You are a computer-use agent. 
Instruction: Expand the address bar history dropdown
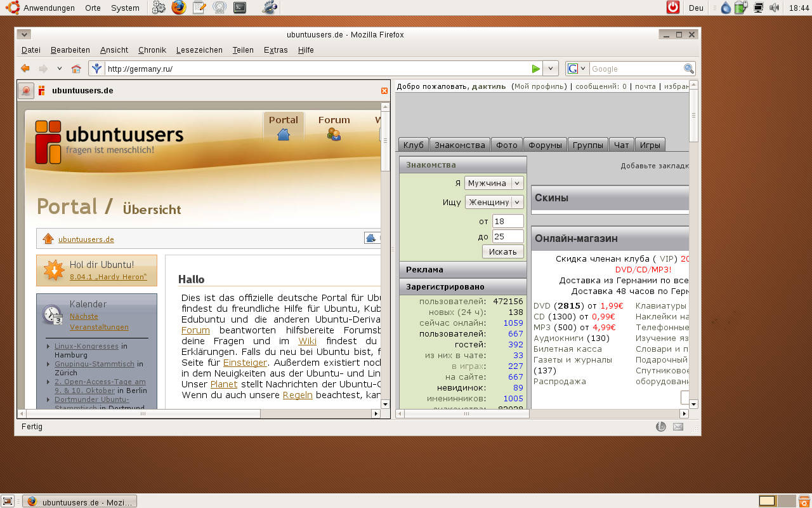[551, 69]
